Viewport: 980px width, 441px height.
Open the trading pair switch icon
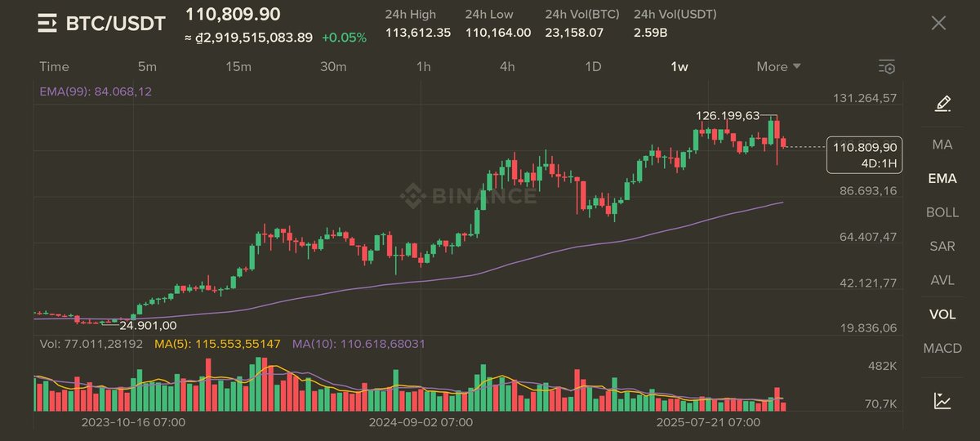coord(47,23)
